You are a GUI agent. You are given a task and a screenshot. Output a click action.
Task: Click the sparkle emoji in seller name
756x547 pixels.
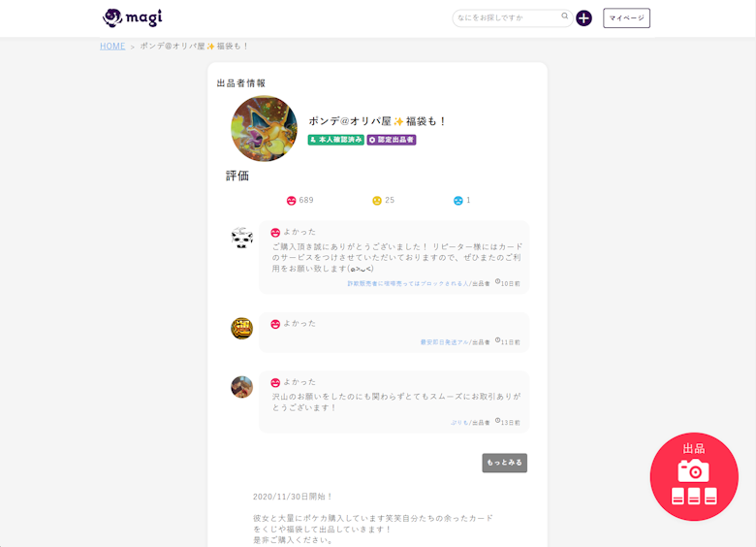click(x=398, y=121)
